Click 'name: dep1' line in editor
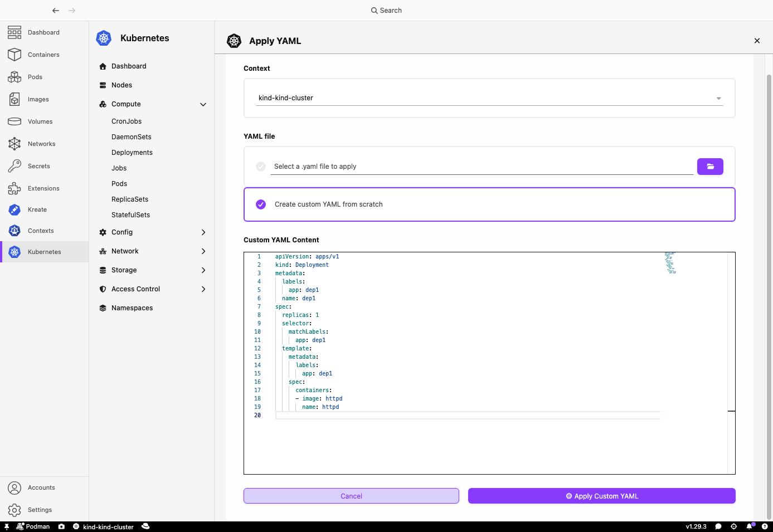773x532 pixels. coord(299,299)
